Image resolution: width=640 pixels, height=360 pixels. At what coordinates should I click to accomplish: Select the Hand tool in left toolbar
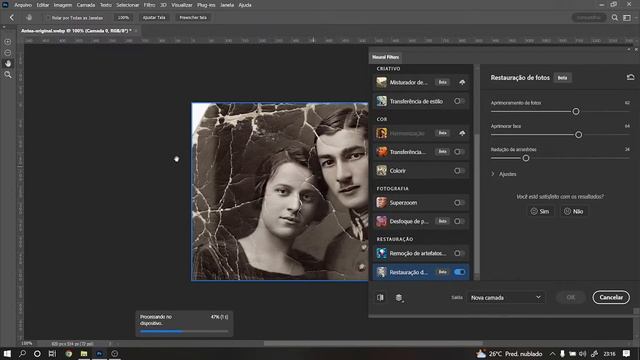pyautogui.click(x=8, y=64)
